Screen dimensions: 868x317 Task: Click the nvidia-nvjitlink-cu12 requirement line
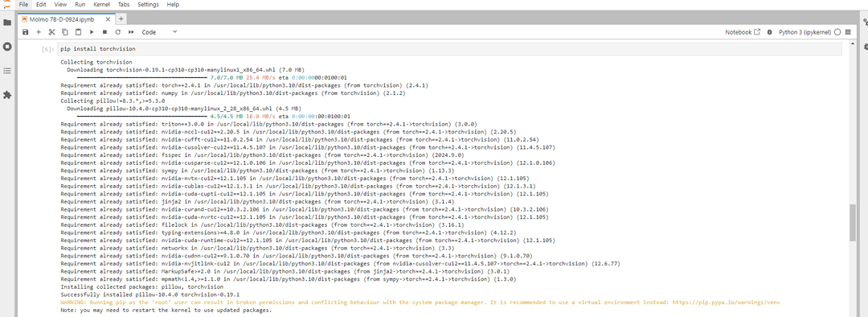[340, 264]
